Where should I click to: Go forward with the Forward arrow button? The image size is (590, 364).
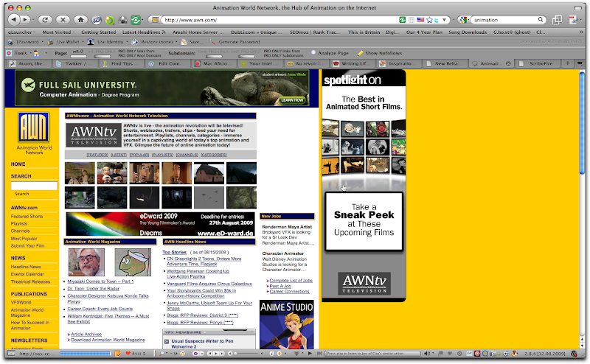(x=25, y=20)
